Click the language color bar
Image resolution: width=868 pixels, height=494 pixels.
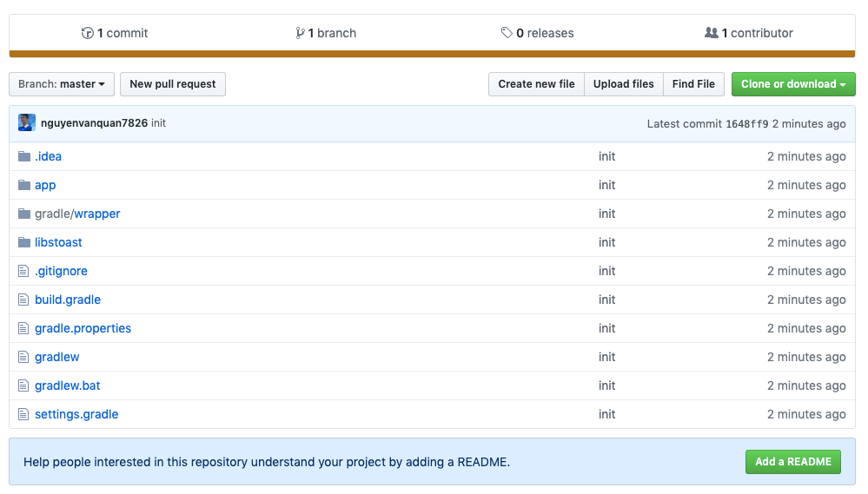tap(432, 54)
